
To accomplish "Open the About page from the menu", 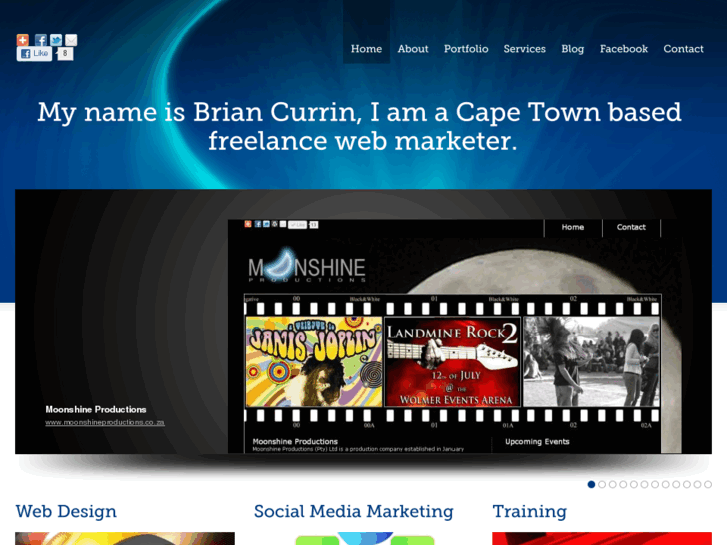I will (x=413, y=49).
